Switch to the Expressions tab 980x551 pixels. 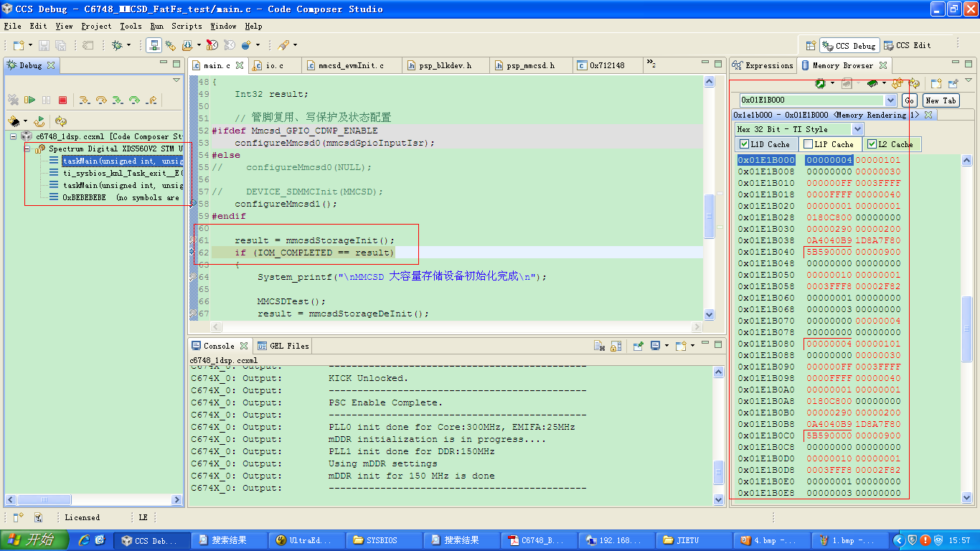pyautogui.click(x=763, y=65)
